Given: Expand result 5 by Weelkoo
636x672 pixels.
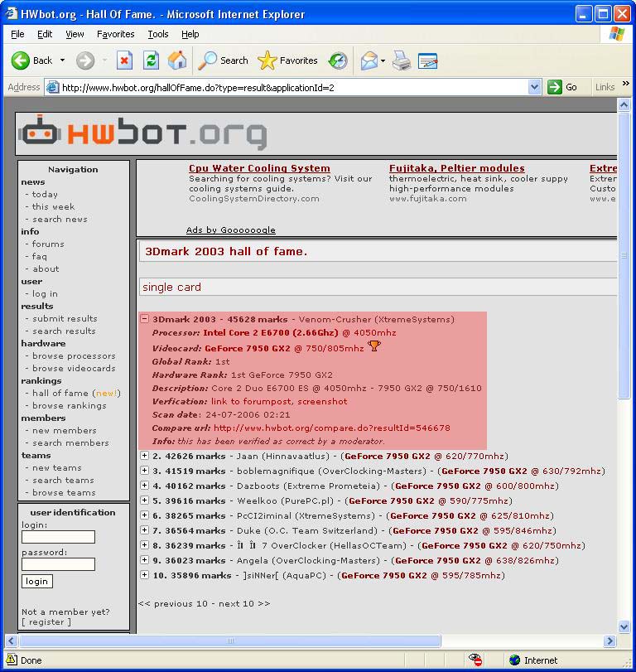Looking at the screenshot, I should tap(145, 500).
